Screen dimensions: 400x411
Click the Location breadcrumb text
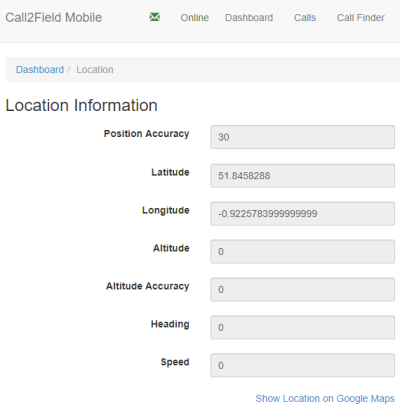click(95, 69)
